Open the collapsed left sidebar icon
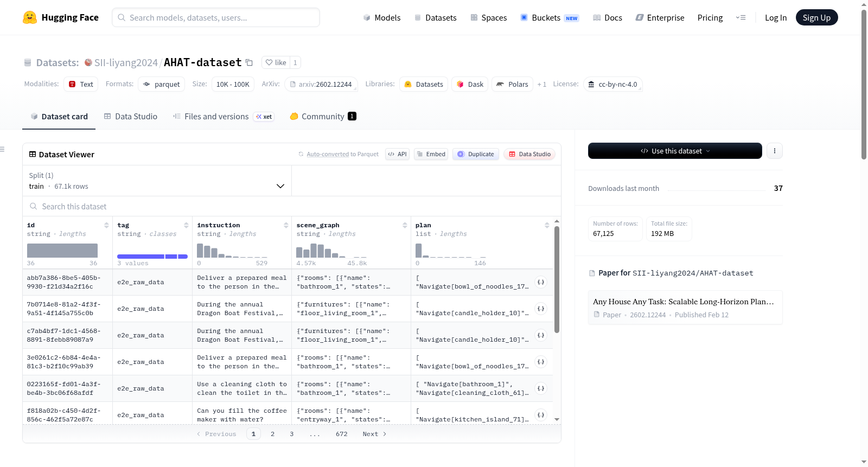The width and height of the screenshot is (868, 467). click(x=3, y=149)
